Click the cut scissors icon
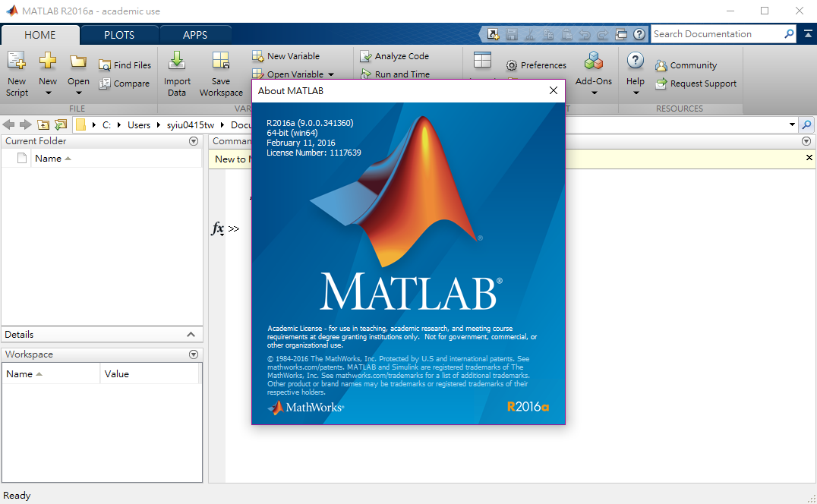The height and width of the screenshot is (504, 817). [x=530, y=34]
